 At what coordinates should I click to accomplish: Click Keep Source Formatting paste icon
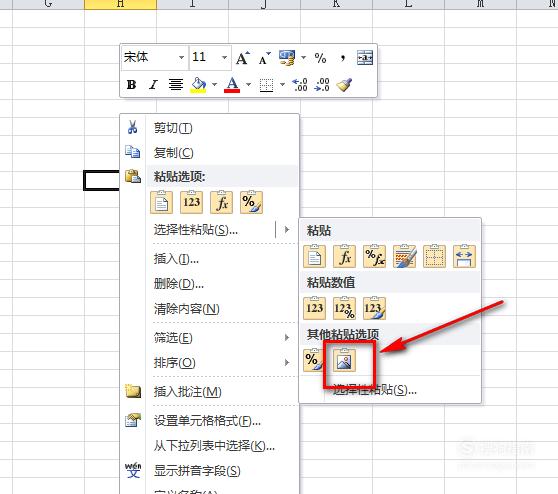pyautogui.click(x=404, y=256)
